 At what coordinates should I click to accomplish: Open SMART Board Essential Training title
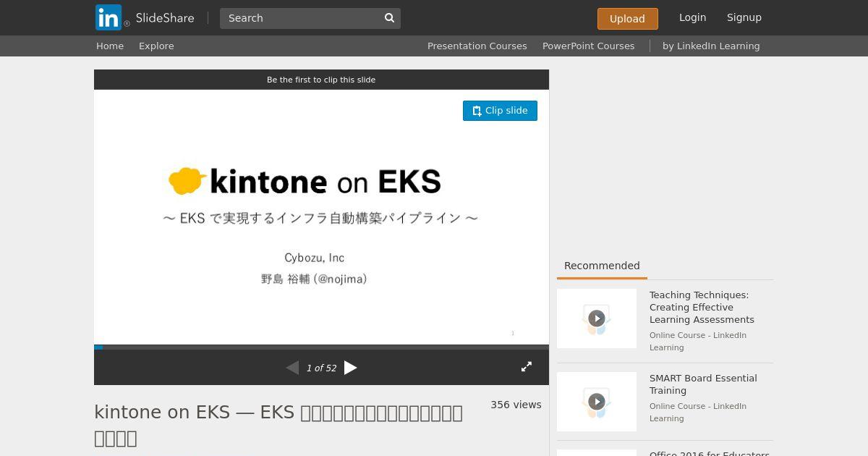pos(703,384)
